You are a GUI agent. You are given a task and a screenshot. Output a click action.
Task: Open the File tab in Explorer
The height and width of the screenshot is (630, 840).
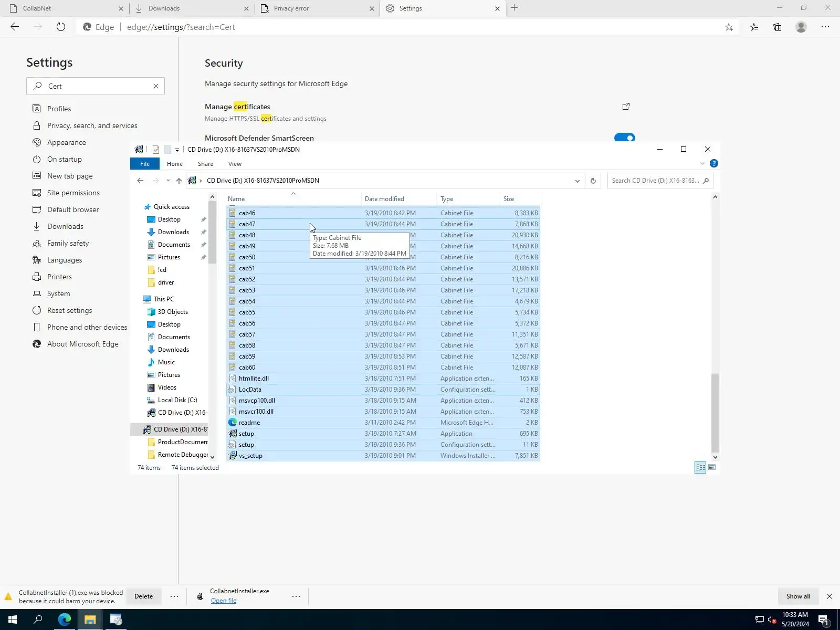point(145,164)
